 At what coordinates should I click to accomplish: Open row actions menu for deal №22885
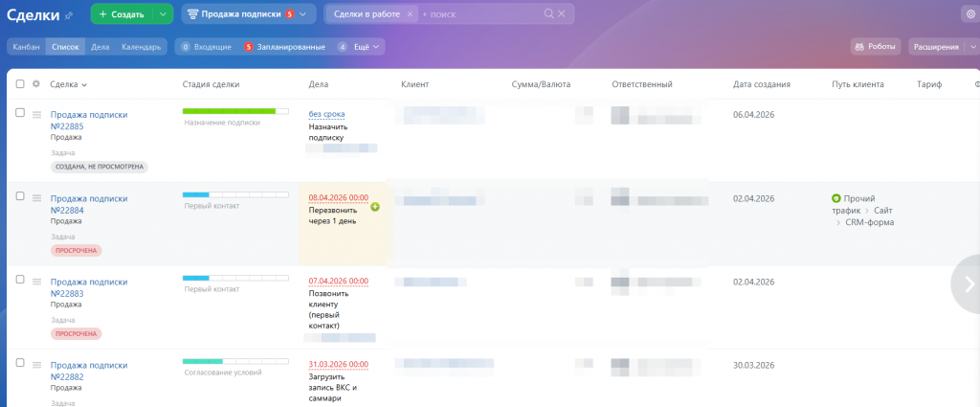[37, 115]
